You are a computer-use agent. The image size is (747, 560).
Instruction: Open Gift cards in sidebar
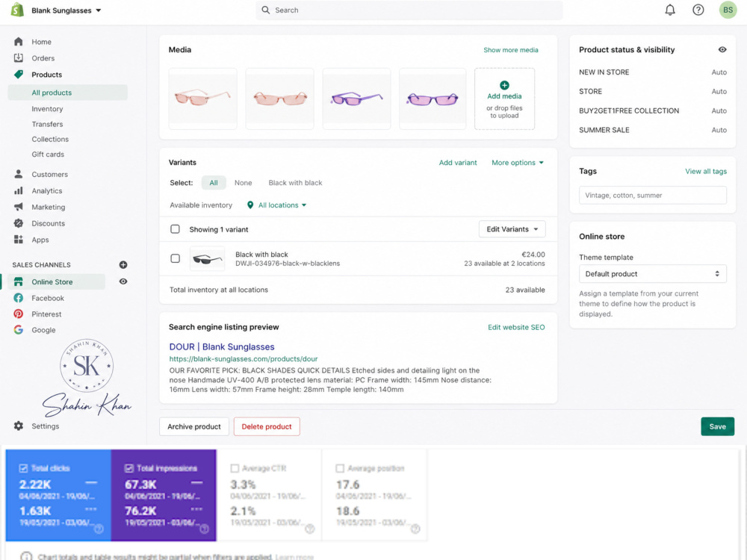(x=48, y=155)
